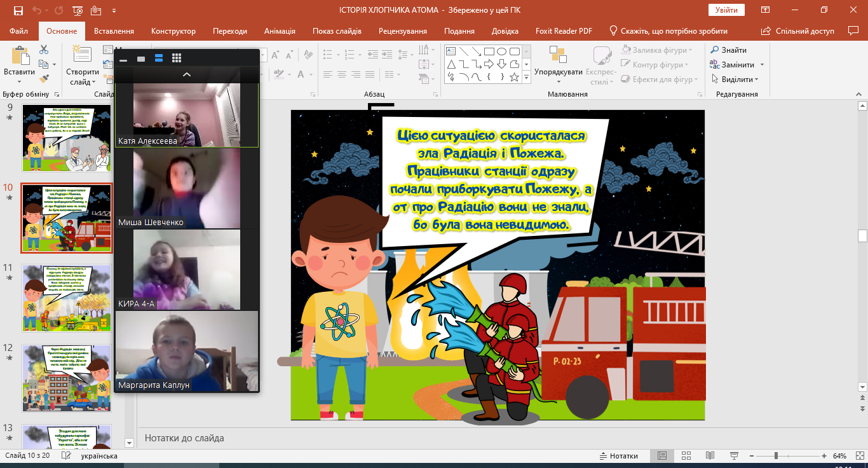868x468 pixels.
Task: Click the Cut scissors icon
Action: click(x=44, y=50)
